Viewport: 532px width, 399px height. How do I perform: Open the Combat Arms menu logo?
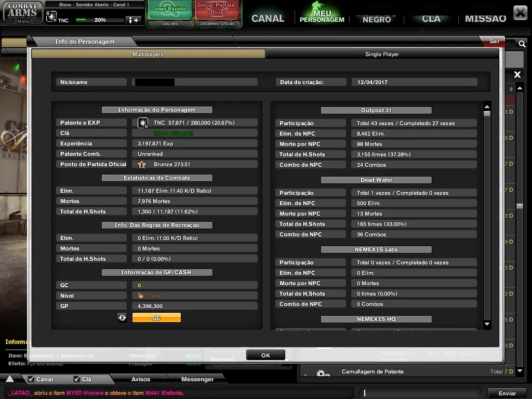[23, 12]
